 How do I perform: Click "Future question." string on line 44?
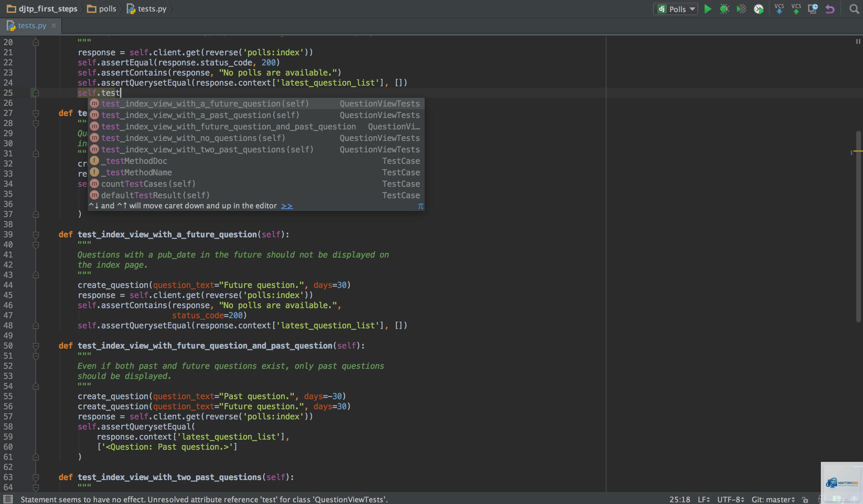[x=261, y=285]
